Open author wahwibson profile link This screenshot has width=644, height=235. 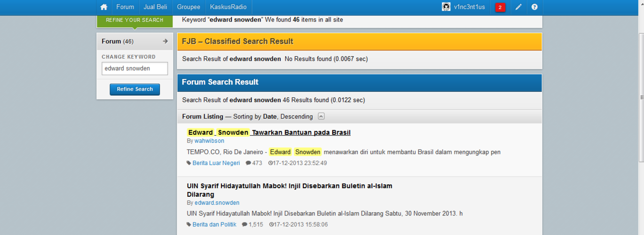[x=209, y=141]
